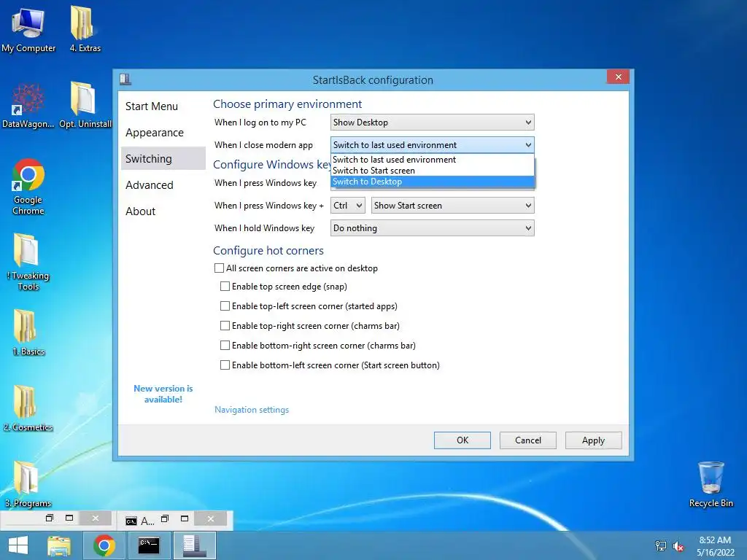
Task: Open the Windows Start button
Action: pos(18,545)
